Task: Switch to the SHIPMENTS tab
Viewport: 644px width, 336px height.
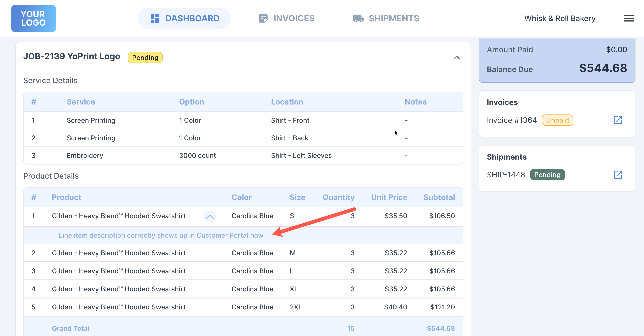Action: coord(394,18)
